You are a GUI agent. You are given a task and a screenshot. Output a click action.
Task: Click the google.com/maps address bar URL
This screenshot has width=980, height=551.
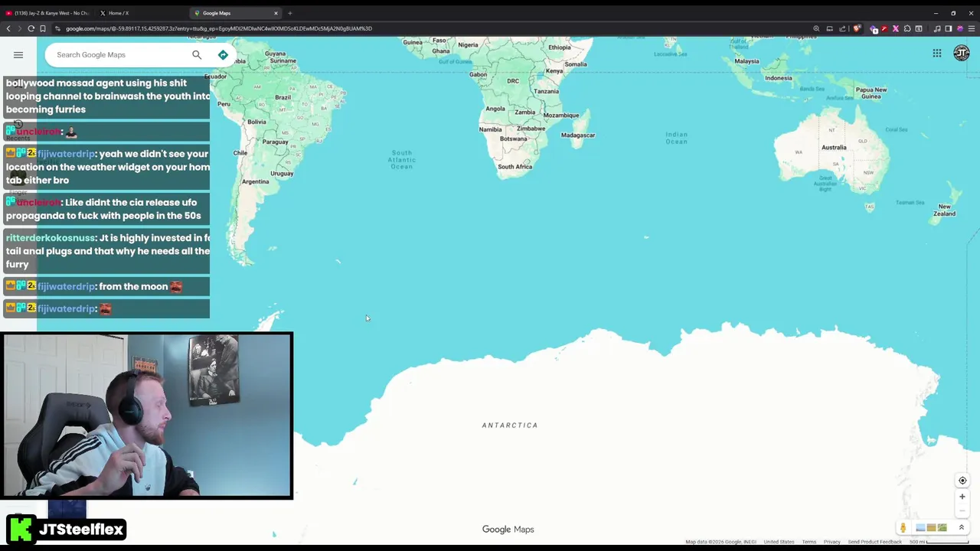click(x=218, y=28)
